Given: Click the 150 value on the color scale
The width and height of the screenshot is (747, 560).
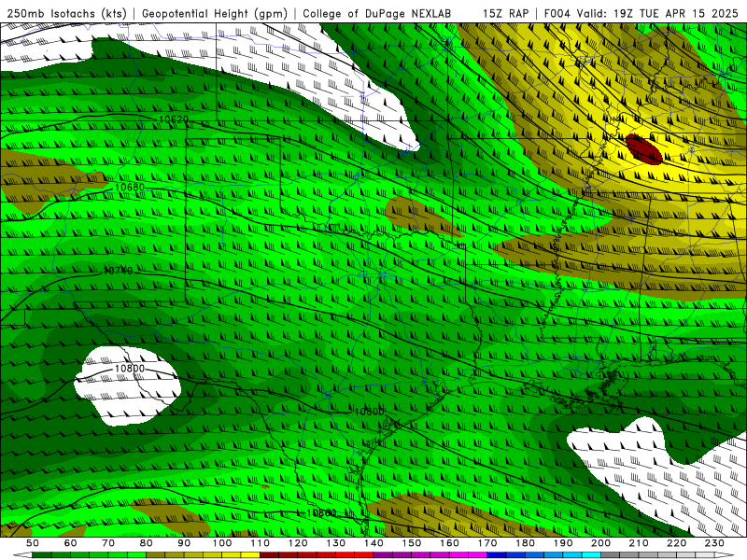Looking at the screenshot, I should click(x=412, y=543).
